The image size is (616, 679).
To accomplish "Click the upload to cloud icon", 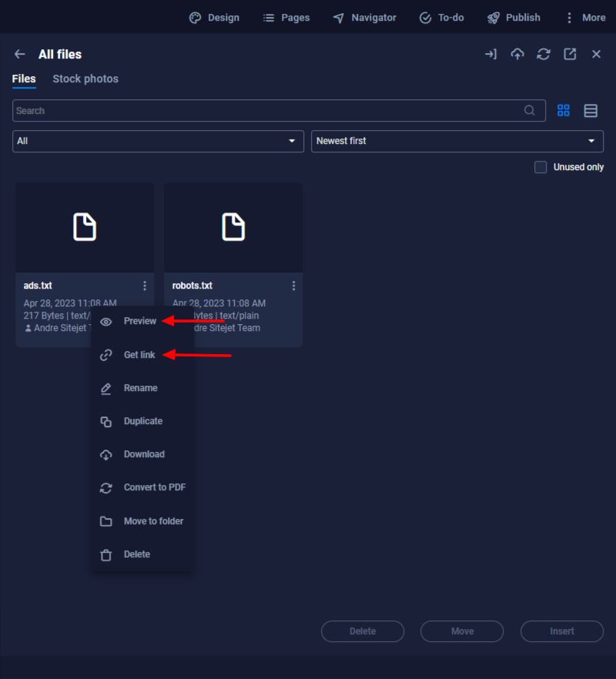I will (517, 54).
